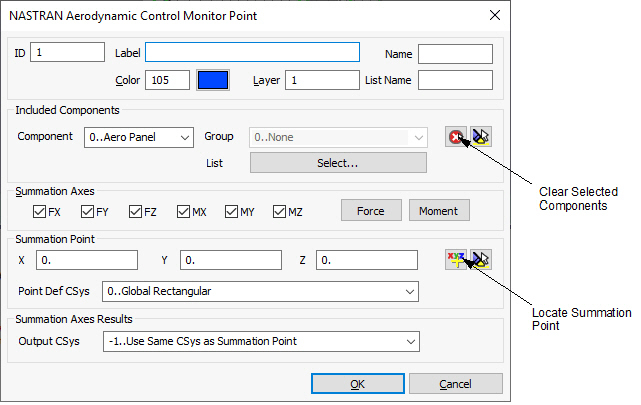641x405 pixels.
Task: Click the Z coordinate field
Action: pos(367,260)
